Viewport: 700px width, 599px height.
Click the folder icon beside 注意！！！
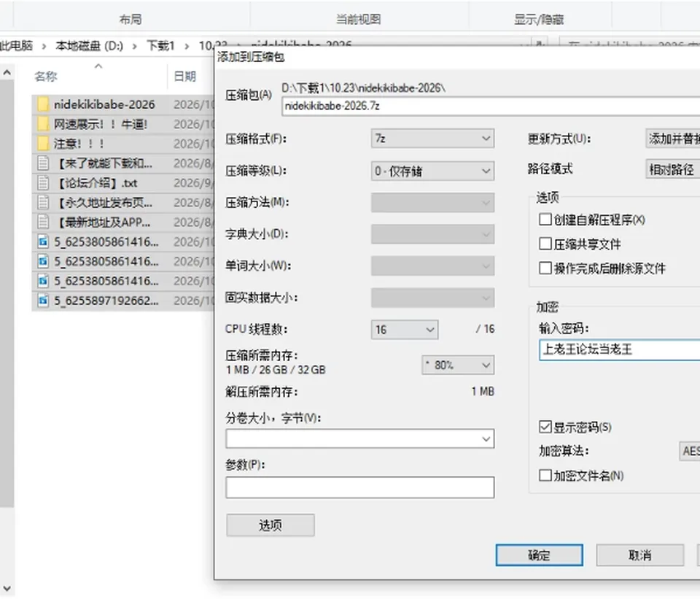(x=43, y=144)
